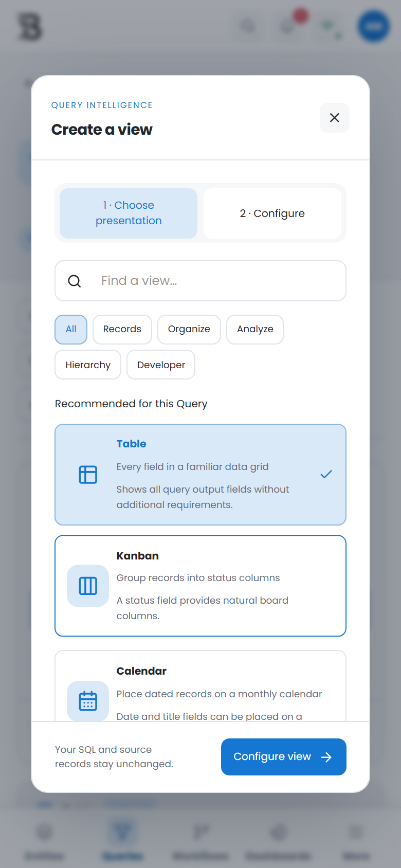Screen dimensions: 401x868
Task: Click 'QUERY INTELLIGENCE' label
Action: coord(102,105)
